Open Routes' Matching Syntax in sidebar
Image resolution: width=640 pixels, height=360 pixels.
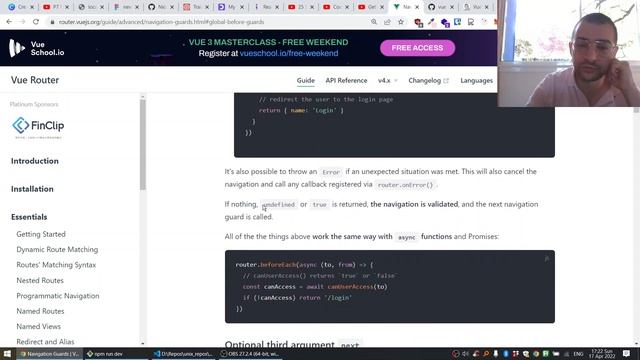click(56, 265)
